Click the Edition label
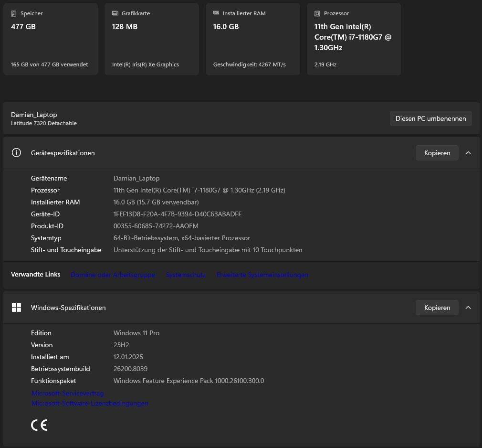 [41, 333]
